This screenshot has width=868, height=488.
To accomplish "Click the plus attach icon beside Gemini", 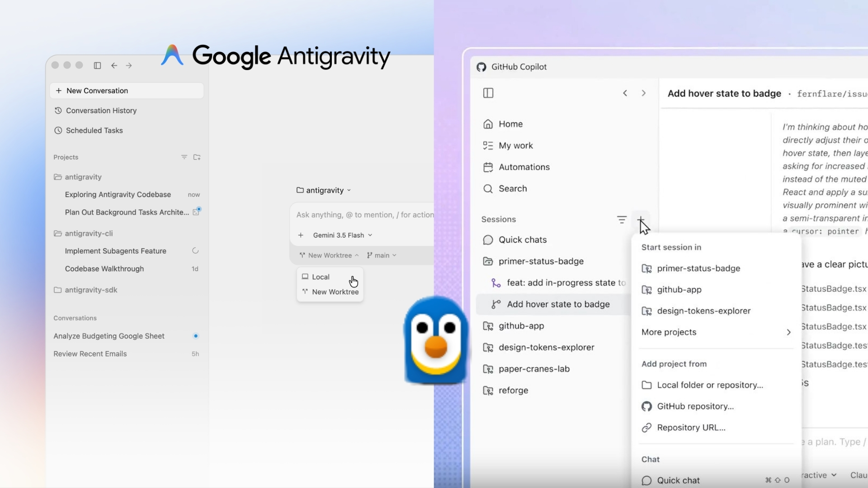I will (x=301, y=235).
